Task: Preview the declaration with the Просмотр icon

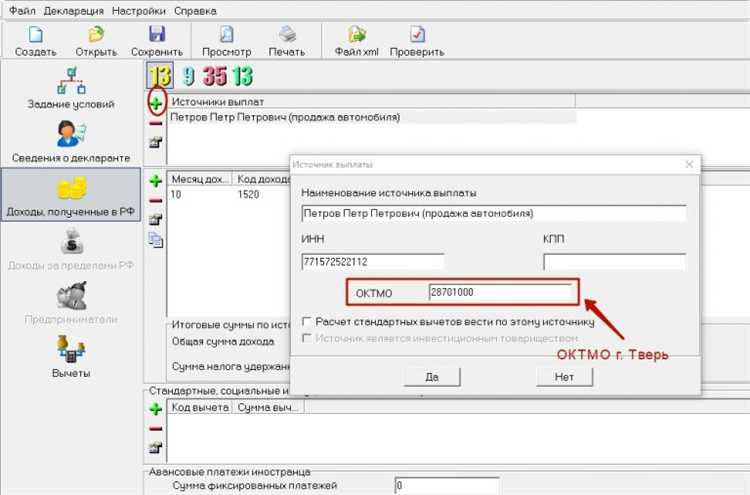Action: pos(226,39)
